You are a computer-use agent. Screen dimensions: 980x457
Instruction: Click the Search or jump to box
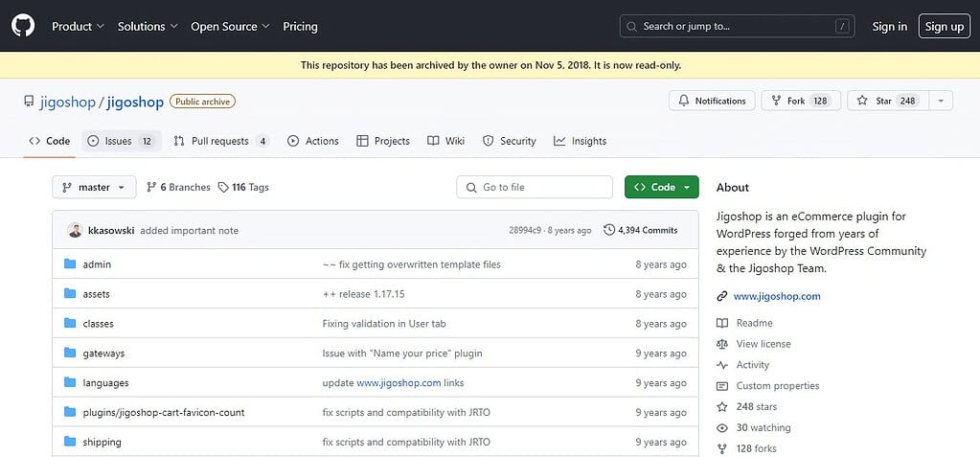pos(737,26)
